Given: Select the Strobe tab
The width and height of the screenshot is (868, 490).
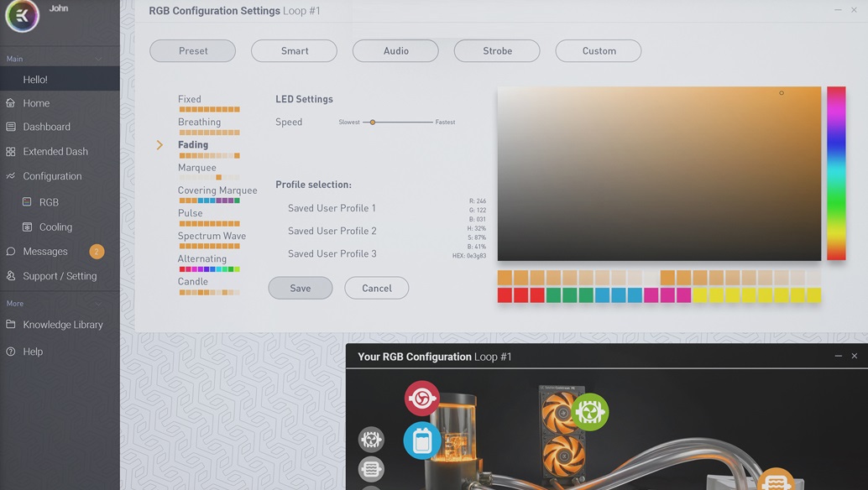Looking at the screenshot, I should click(497, 51).
